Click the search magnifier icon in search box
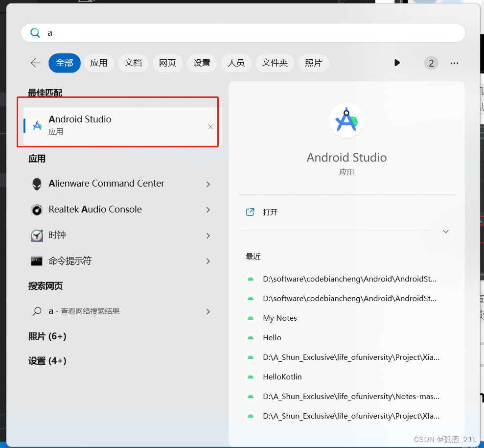Image resolution: width=484 pixels, height=448 pixels. click(x=35, y=33)
